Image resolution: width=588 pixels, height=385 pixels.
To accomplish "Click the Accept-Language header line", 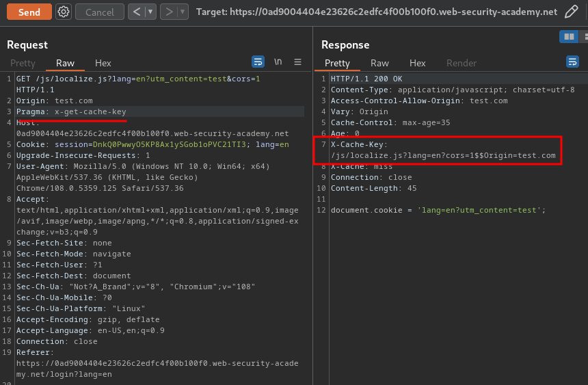I will coord(90,330).
